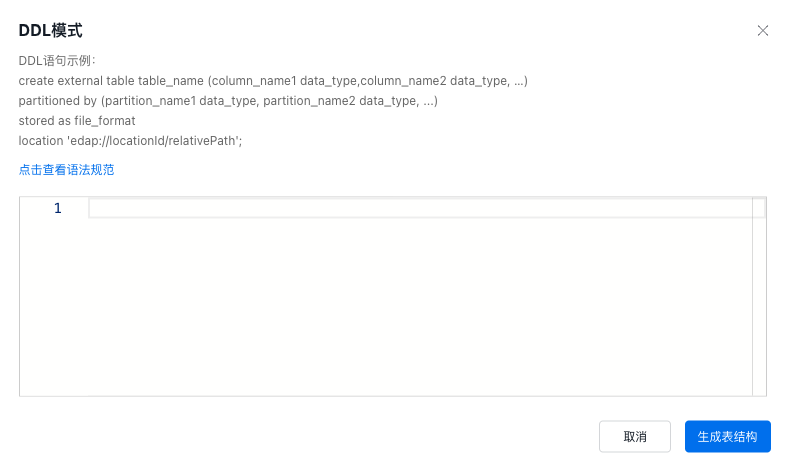
Task: Click the empty area below editor line 1
Action: pos(420,306)
